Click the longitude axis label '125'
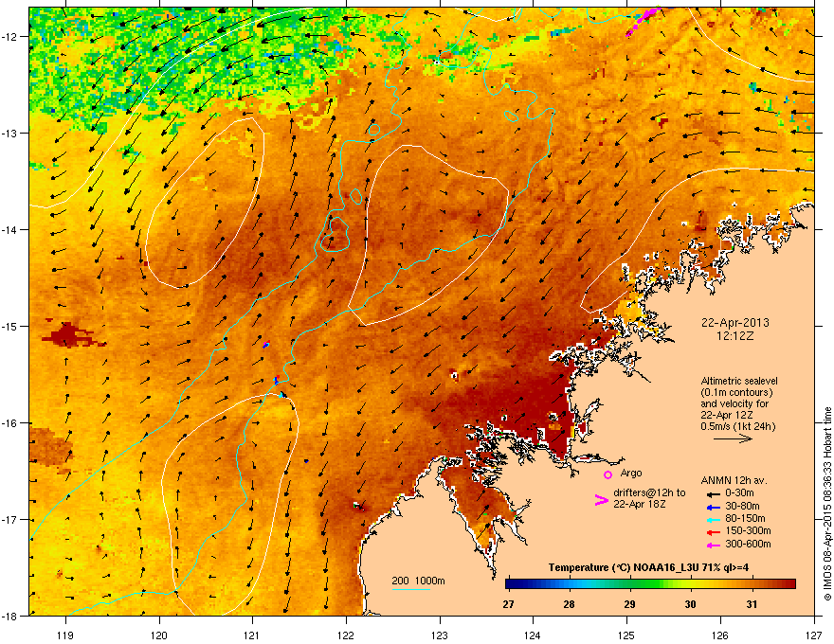The height and width of the screenshot is (644, 834). 627,635
